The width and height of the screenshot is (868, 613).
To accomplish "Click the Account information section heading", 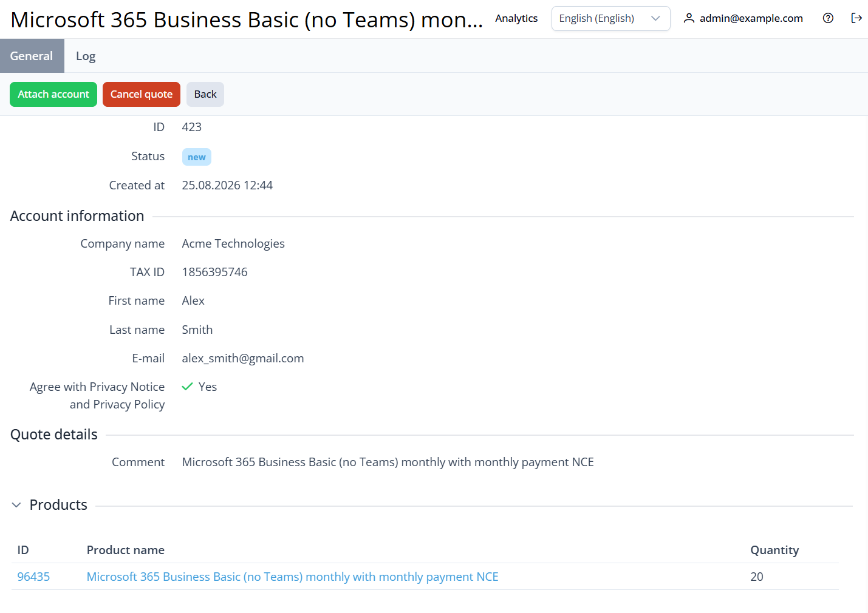I will click(x=77, y=216).
